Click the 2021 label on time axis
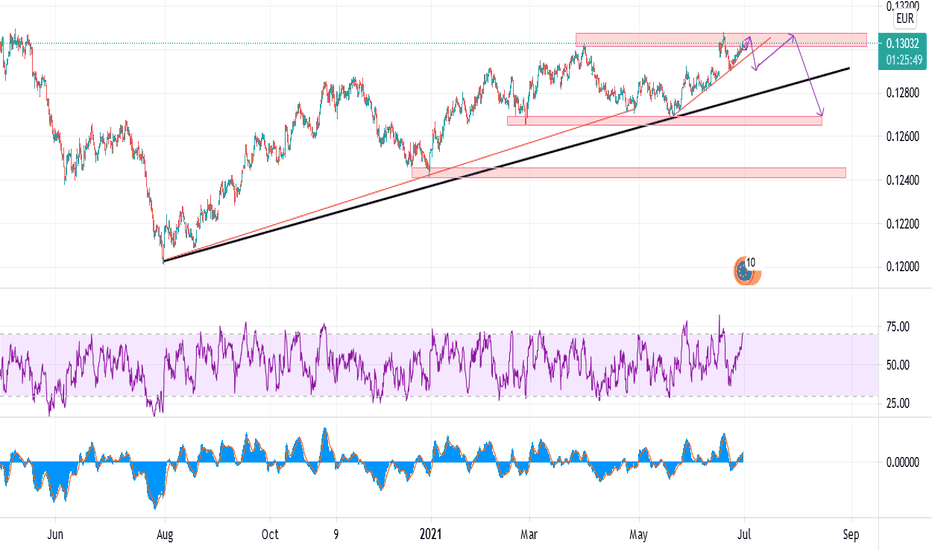Image resolution: width=932 pixels, height=550 pixels. [x=430, y=535]
